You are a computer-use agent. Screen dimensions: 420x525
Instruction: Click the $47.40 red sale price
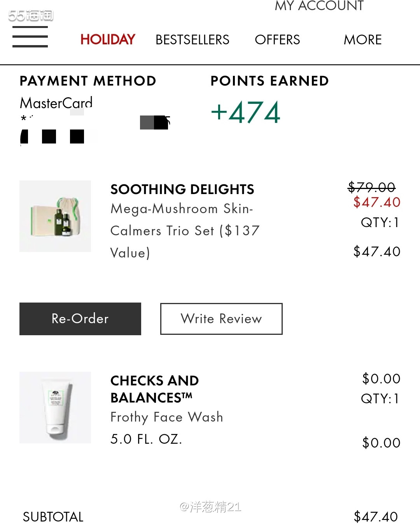[x=377, y=202]
